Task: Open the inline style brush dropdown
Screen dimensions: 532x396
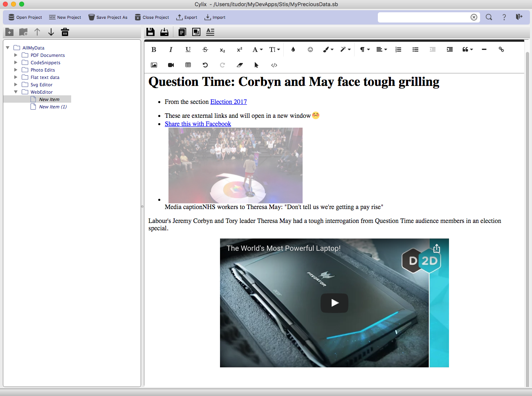Action: pyautogui.click(x=328, y=49)
